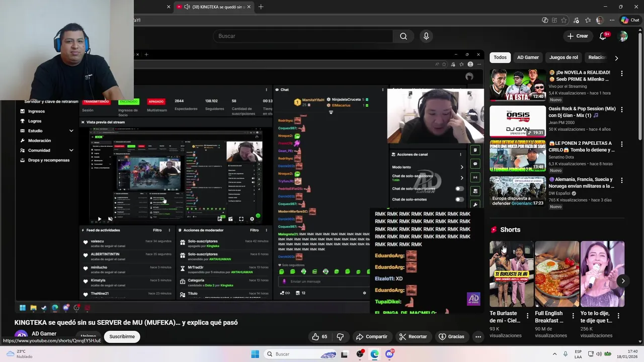Viewport: 644px width, 362px height.
Task: Click the video player to pause
Action: tap(250, 181)
